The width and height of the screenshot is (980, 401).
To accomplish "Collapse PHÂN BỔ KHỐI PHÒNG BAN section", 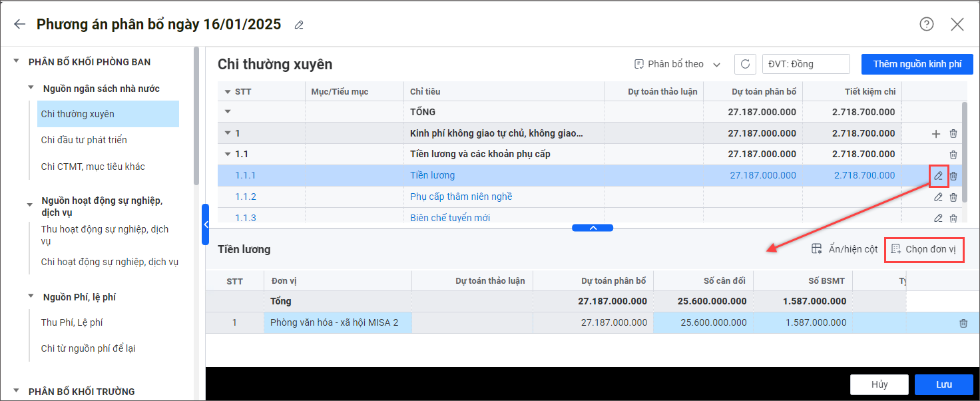I will pos(17,62).
